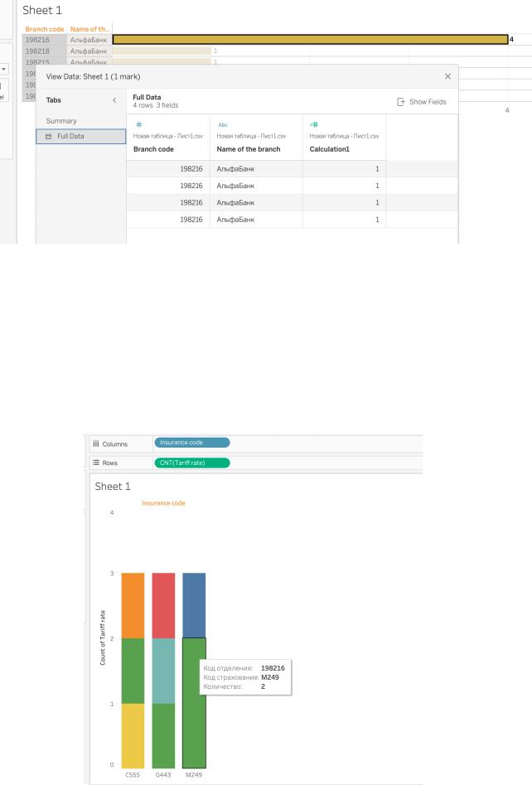
Task: Click the Rows shelf icon
Action: 96,463
